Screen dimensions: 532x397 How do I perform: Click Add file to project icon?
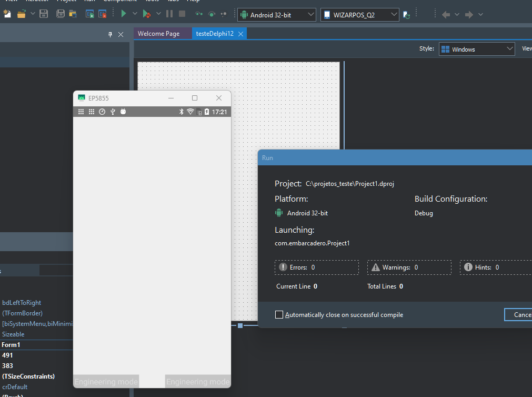[x=90, y=14]
